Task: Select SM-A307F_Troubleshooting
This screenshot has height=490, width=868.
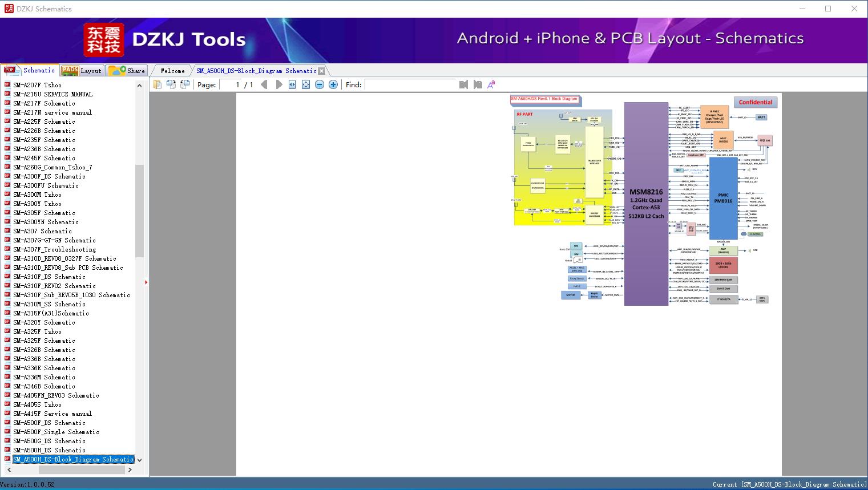Action: pos(54,249)
